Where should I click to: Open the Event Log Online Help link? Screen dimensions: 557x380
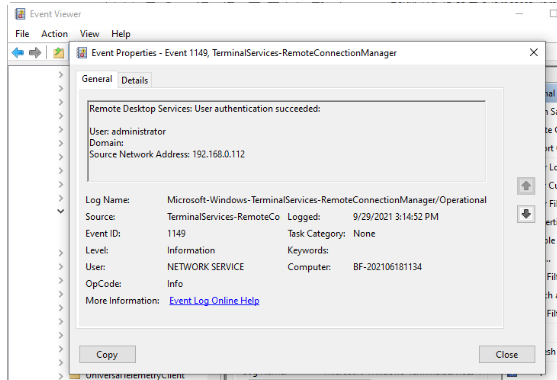pos(214,301)
